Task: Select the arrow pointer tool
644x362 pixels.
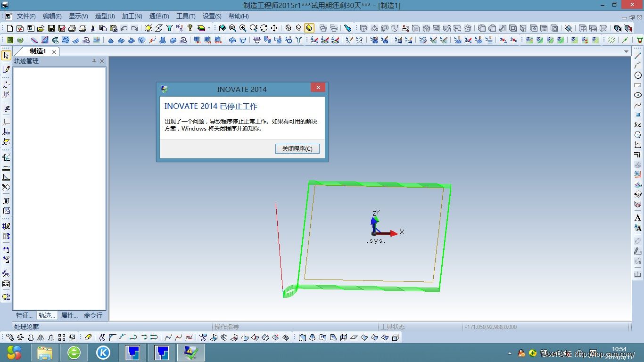Action: 6,56
